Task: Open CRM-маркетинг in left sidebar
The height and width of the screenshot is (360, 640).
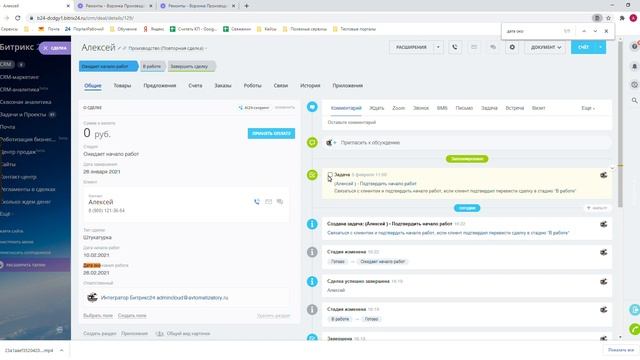Action: pos(20,77)
